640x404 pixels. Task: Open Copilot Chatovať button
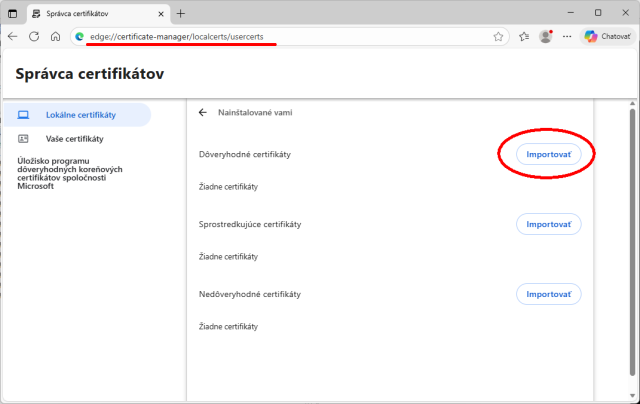click(606, 36)
